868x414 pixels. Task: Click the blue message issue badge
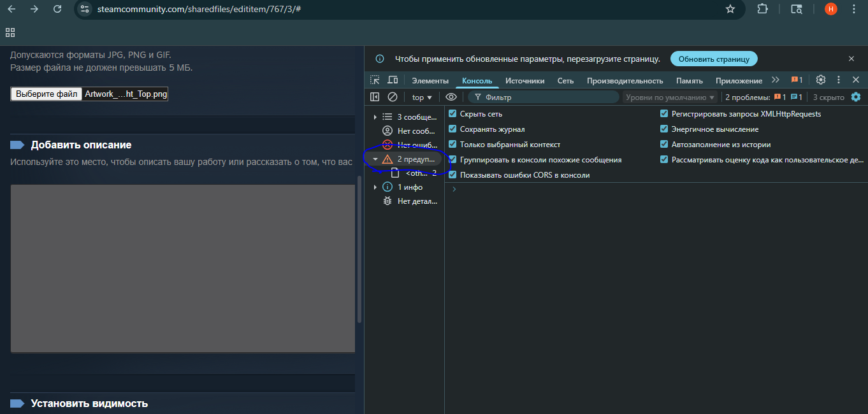pos(797,97)
